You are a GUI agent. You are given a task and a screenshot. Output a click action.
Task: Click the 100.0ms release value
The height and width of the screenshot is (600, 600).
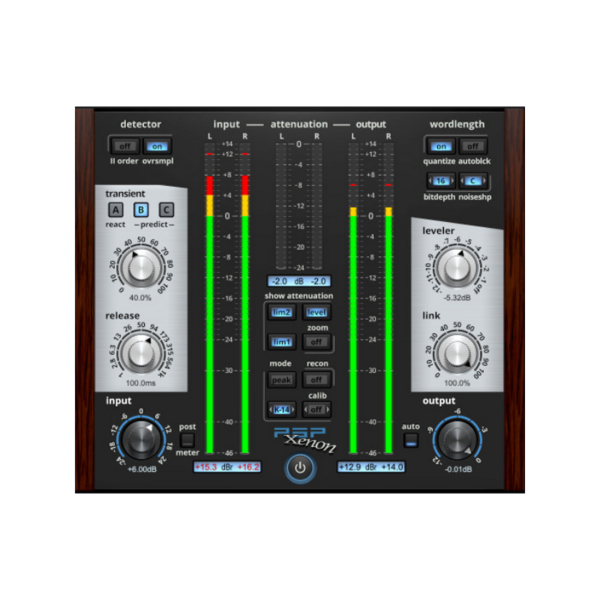tap(141, 383)
